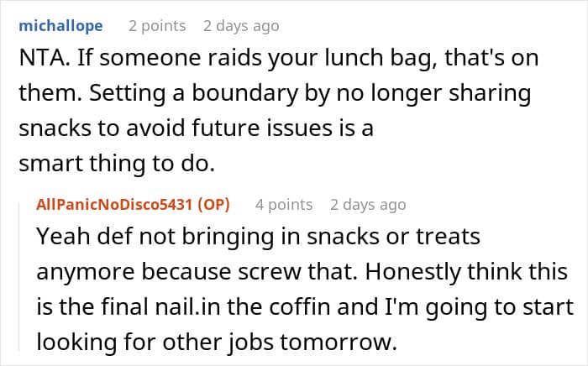The image size is (588, 366).
Task: Click the "2 points" score on michallope's comment
Action: pos(157,25)
